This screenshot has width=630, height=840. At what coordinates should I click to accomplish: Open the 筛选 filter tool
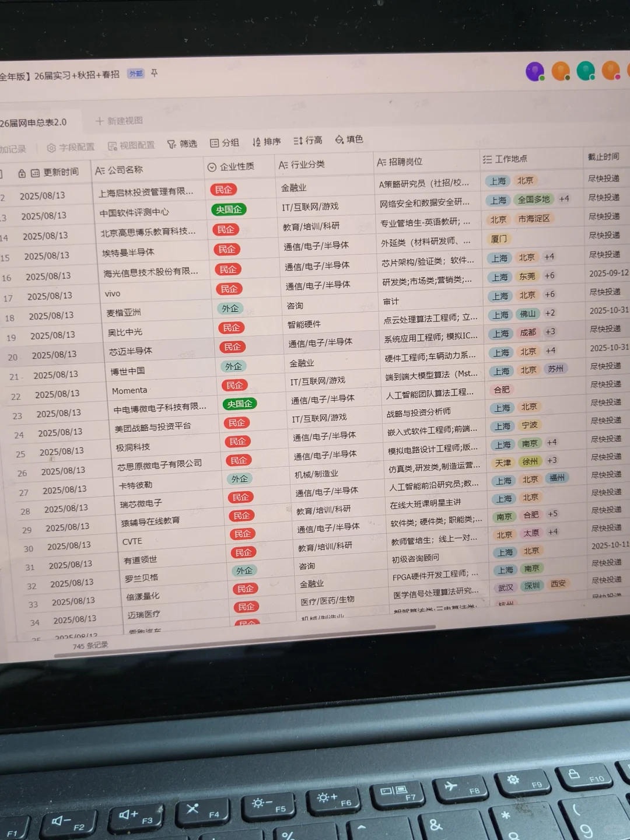click(x=183, y=143)
